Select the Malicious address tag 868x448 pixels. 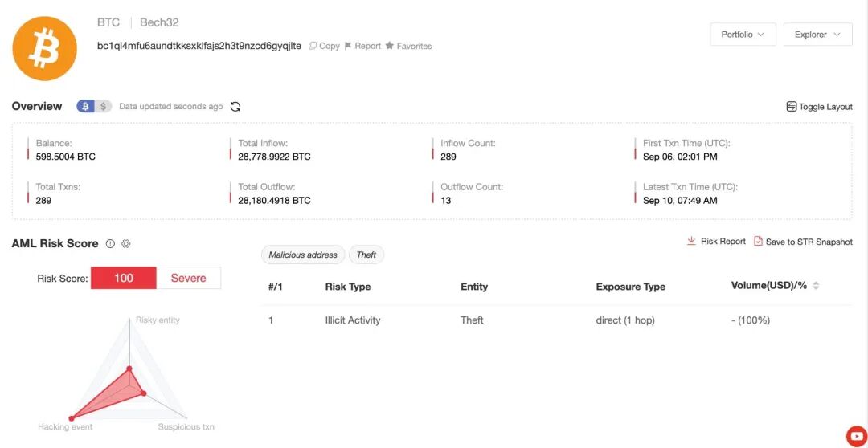pyautogui.click(x=303, y=255)
